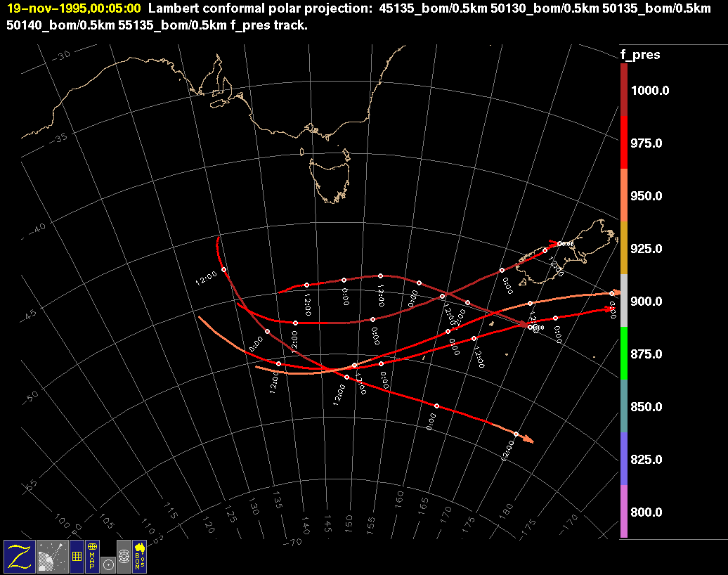Click the small circle target icon

click(x=108, y=564)
